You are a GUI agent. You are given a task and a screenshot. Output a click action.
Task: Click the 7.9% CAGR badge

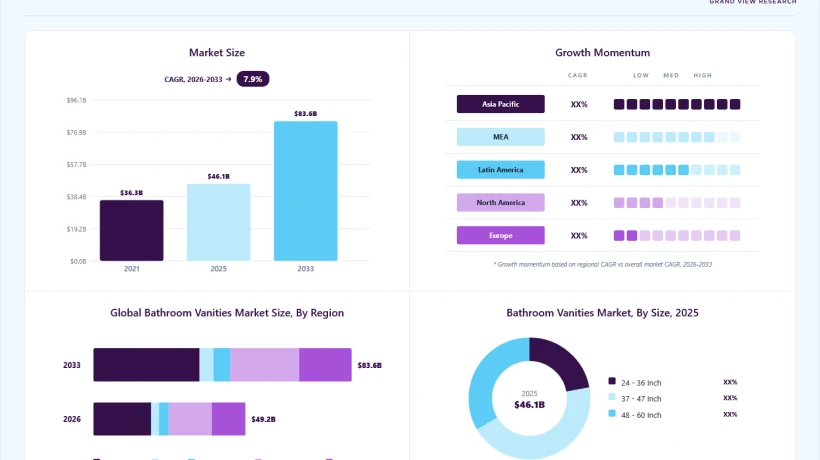pos(253,79)
